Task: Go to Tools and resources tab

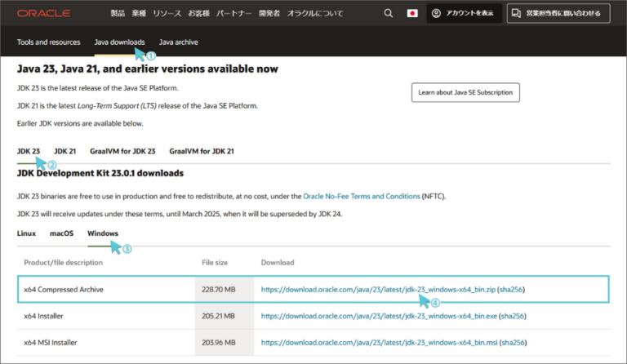Action: tap(49, 42)
